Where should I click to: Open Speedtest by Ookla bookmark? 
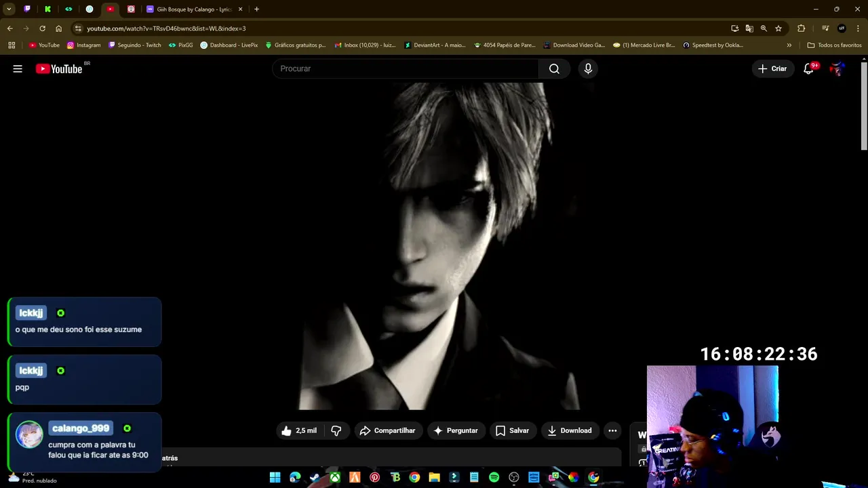click(713, 45)
